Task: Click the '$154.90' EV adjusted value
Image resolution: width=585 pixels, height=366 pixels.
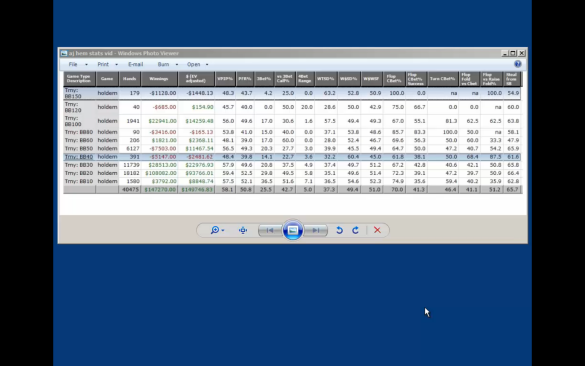Action: [x=203, y=107]
